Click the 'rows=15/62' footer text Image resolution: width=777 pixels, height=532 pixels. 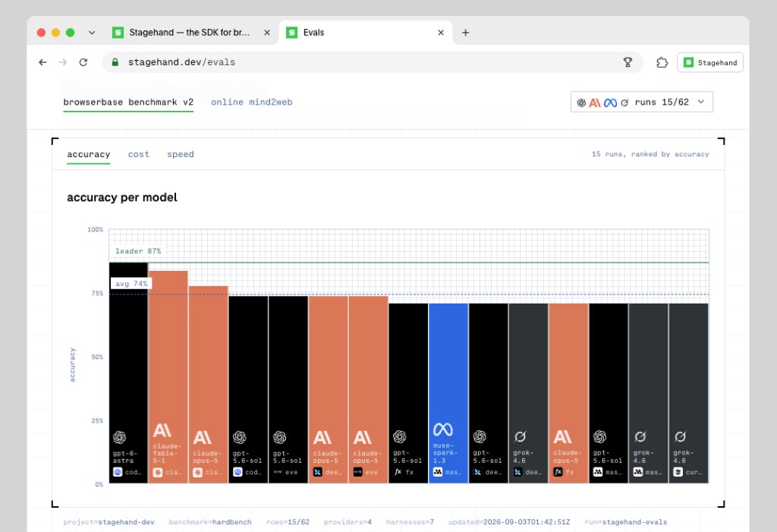[x=288, y=522]
